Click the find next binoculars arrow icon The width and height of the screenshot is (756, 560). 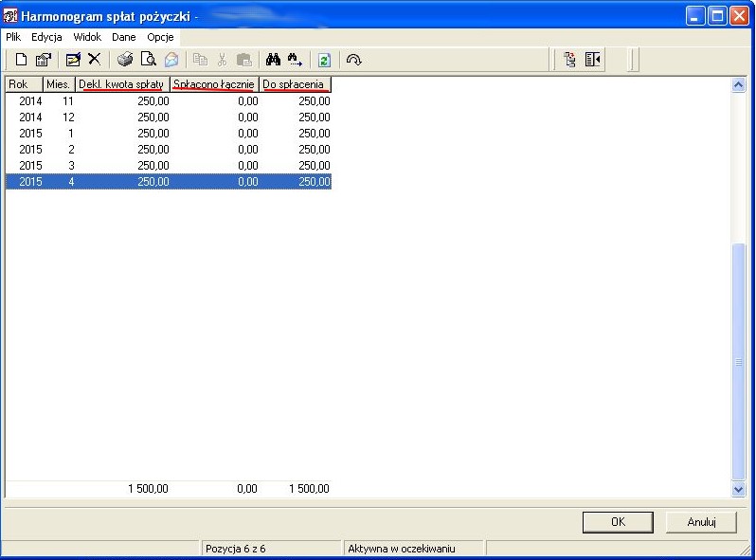(x=295, y=60)
